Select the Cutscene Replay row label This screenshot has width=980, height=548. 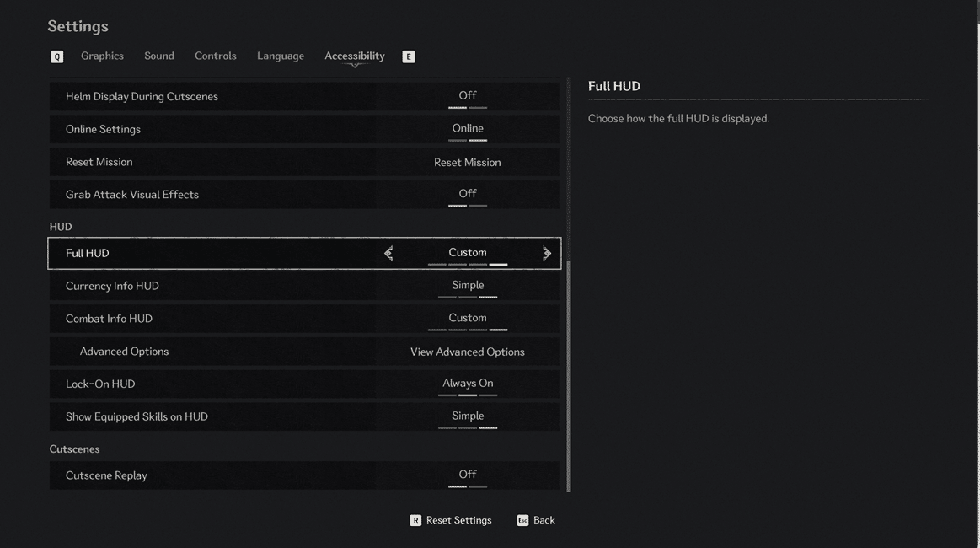click(106, 475)
